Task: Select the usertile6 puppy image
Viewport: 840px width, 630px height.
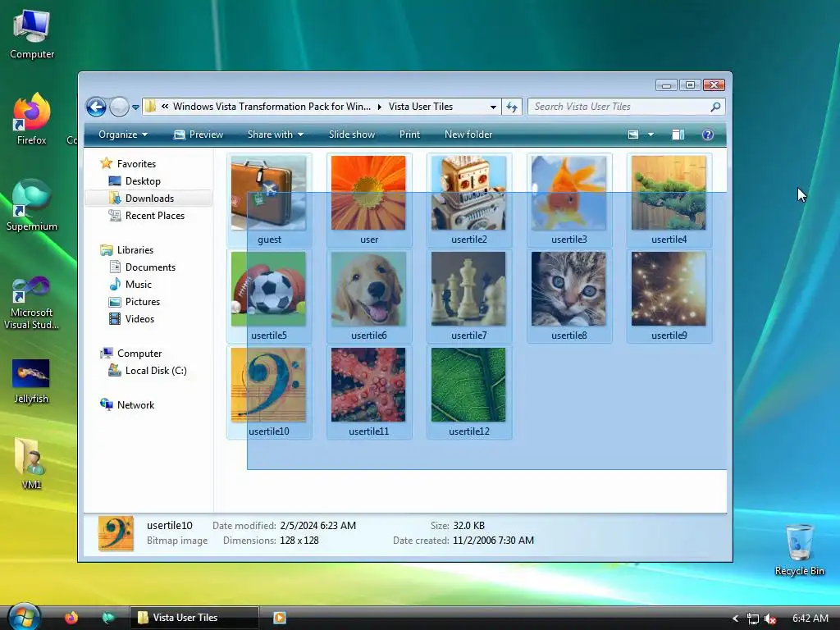Action: point(368,290)
